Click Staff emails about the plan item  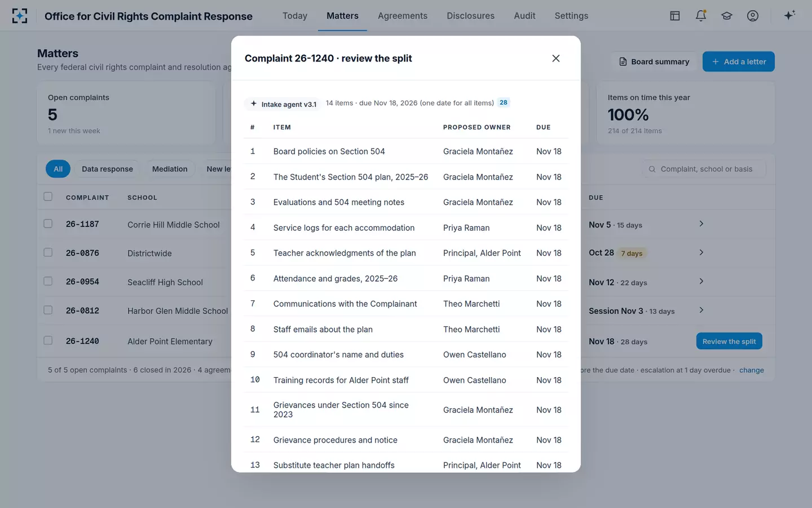coord(323,329)
